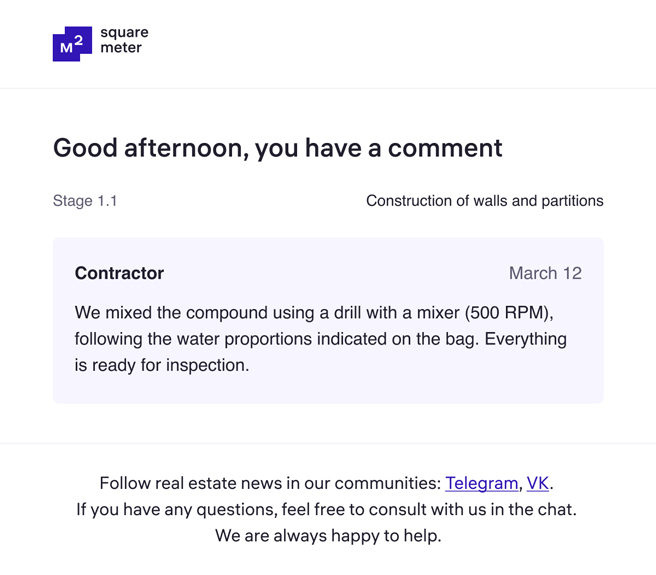Image resolution: width=656 pixels, height=575 pixels.
Task: Click the "March 12" comment date
Action: [x=545, y=273]
